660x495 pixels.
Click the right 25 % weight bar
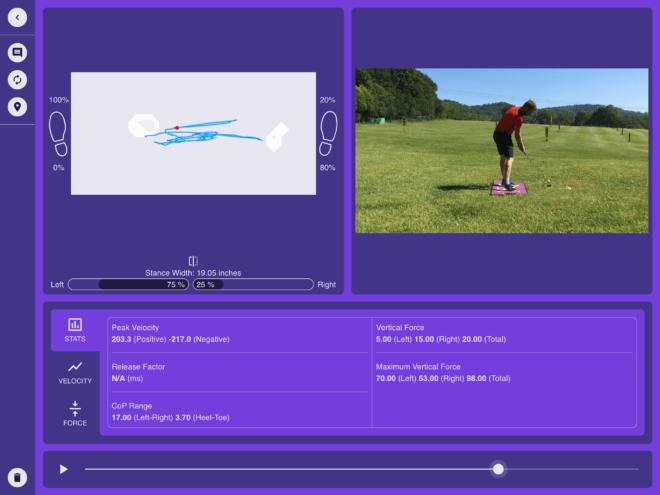tap(253, 285)
